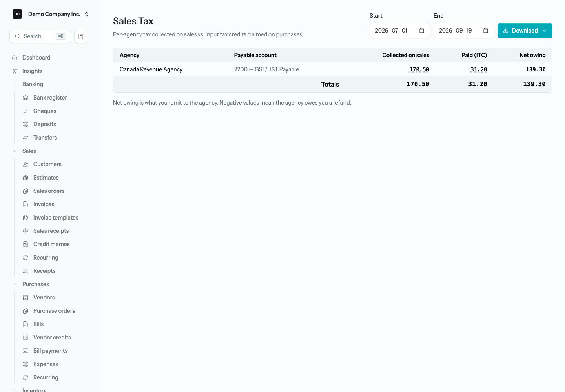The image size is (565, 392).
Task: Collapse the Sales section chevron
Action: click(x=15, y=151)
